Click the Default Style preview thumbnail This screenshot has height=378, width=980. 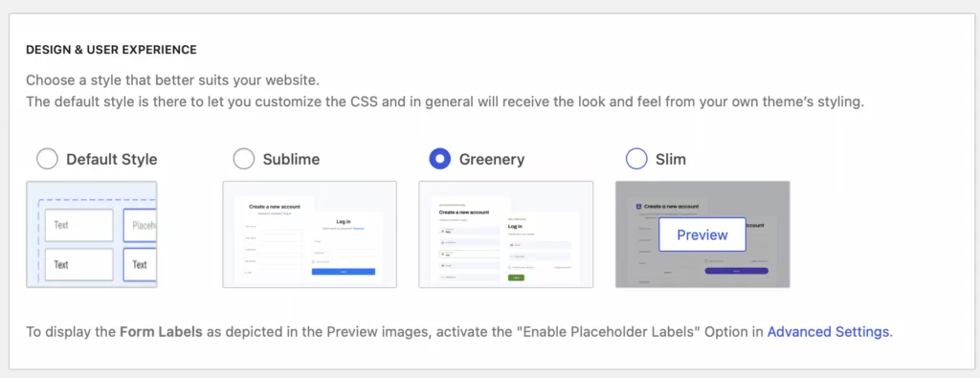coord(91,234)
